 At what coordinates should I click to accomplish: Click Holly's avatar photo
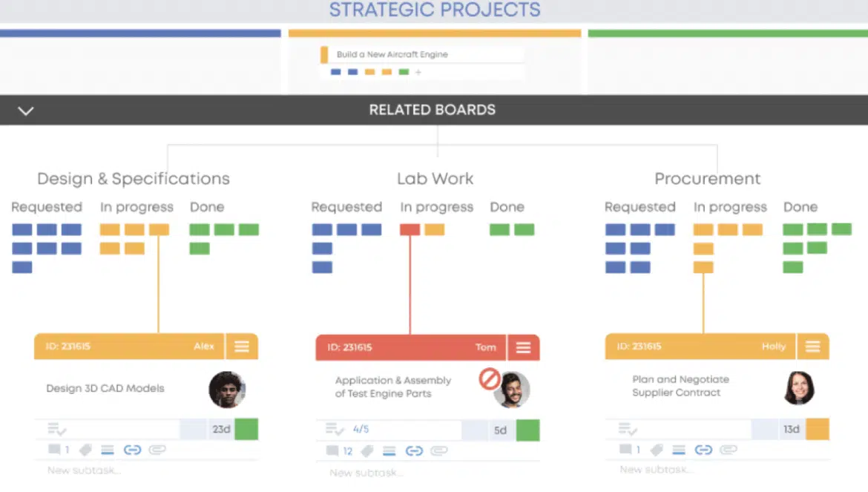coord(799,388)
